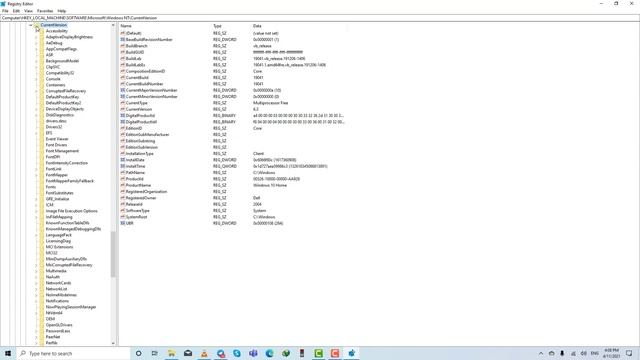The image size is (640, 360).
Task: Expand the LanguagePack key
Action: tap(36, 235)
